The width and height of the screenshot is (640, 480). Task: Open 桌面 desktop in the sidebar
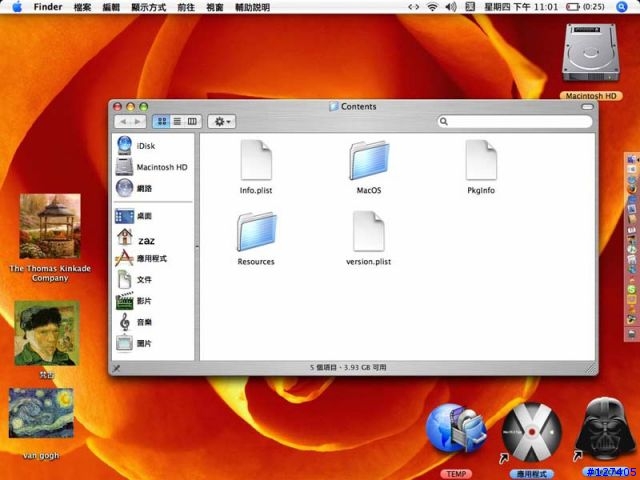click(134, 216)
